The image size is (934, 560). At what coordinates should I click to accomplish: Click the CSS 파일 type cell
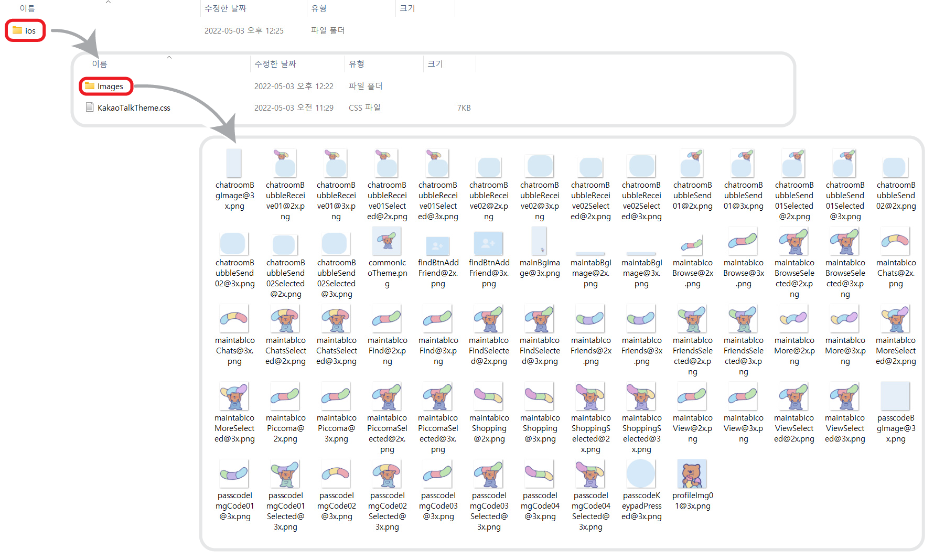[x=364, y=107]
